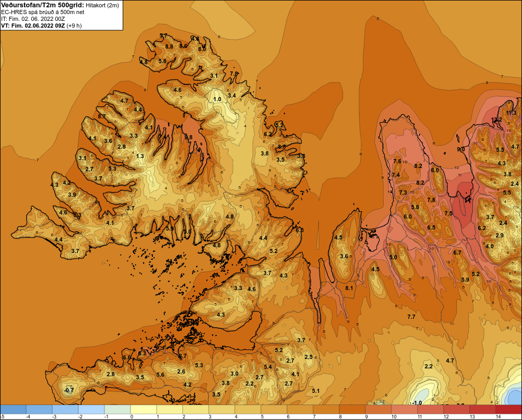522x420 pixels.
Task: Click the '4.0' temperature value
Action: (490, 246)
